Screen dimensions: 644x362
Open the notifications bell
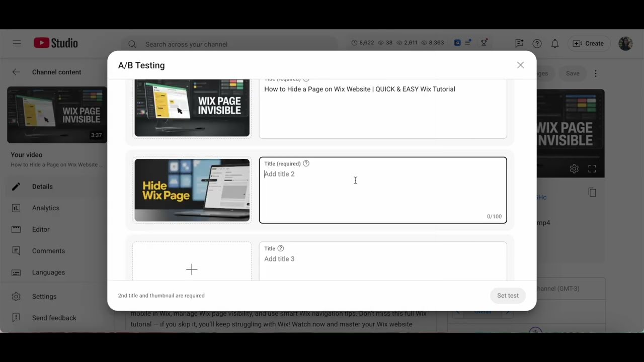[555, 44]
